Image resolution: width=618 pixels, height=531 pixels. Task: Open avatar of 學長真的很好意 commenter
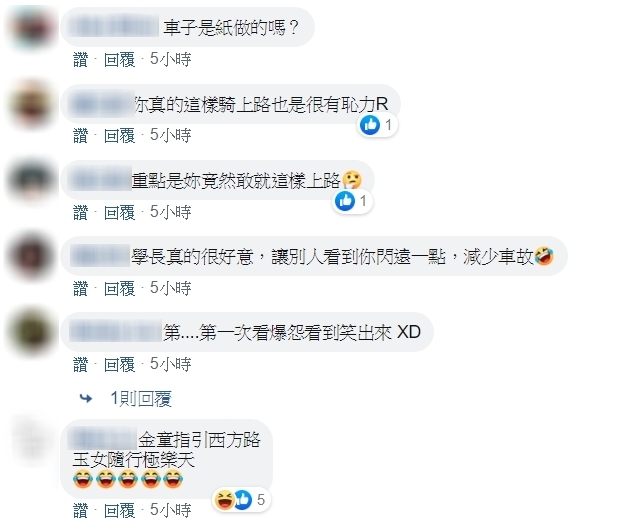tap(32, 256)
